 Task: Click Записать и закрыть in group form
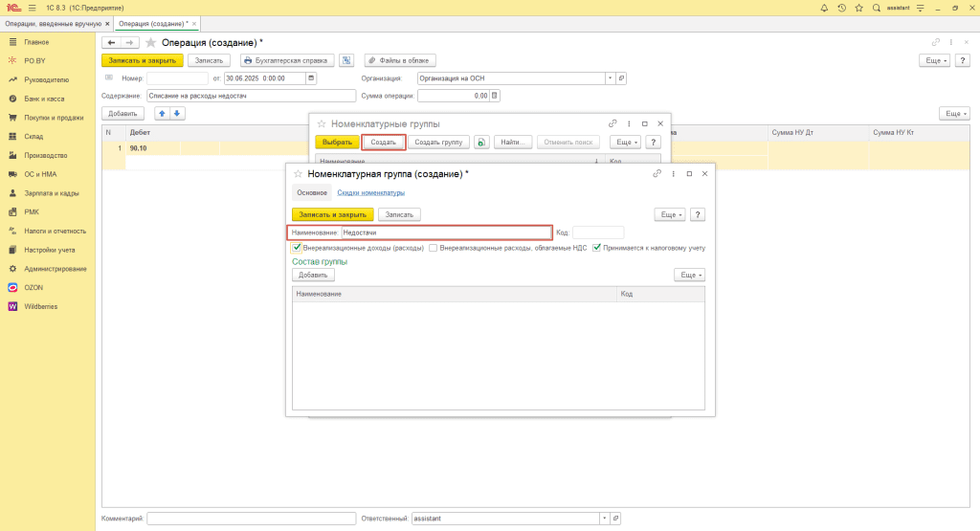[x=332, y=214]
